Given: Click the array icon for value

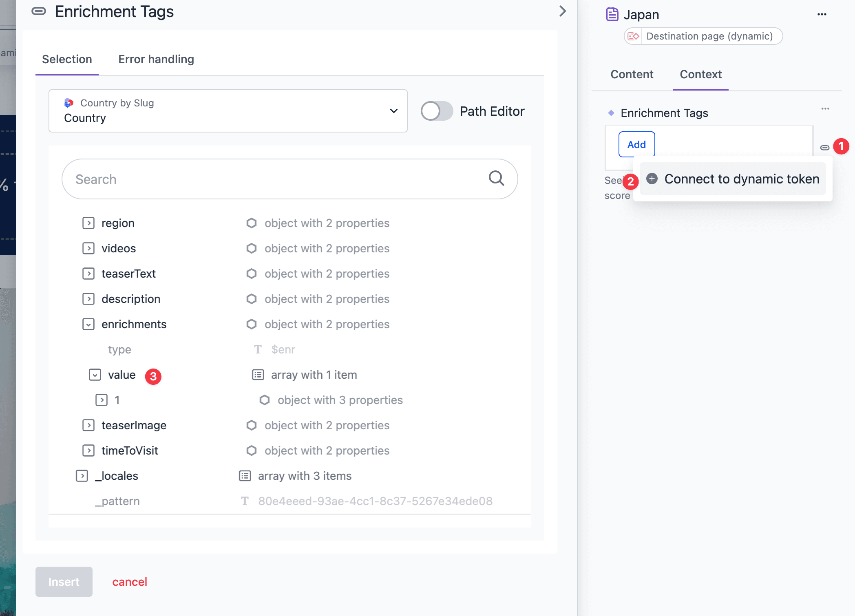Looking at the screenshot, I should (x=258, y=375).
